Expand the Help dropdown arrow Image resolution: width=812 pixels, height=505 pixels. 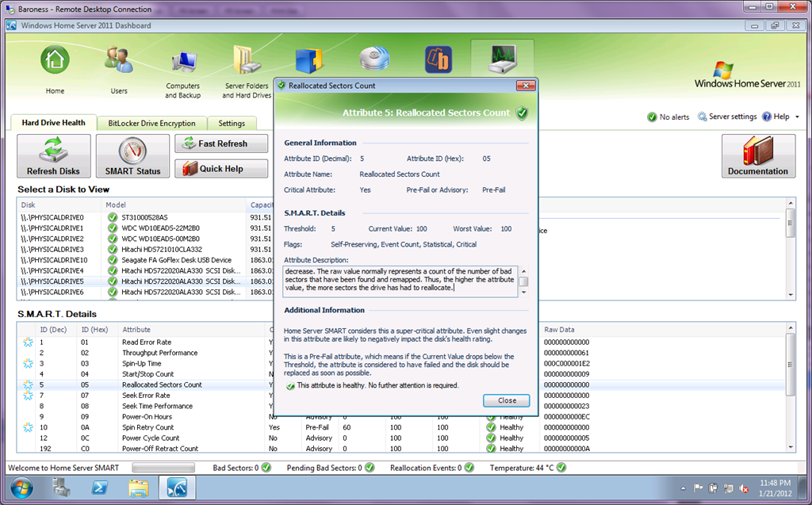point(797,117)
